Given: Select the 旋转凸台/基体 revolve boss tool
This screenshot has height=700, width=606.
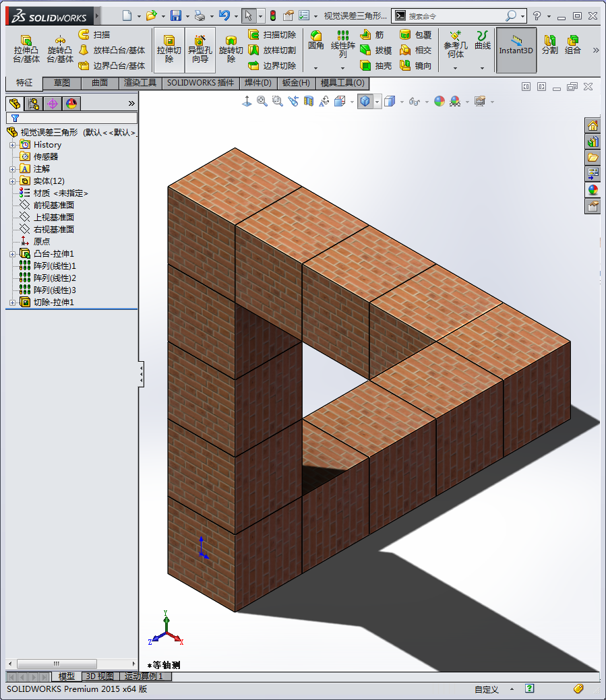Looking at the screenshot, I should [x=60, y=49].
